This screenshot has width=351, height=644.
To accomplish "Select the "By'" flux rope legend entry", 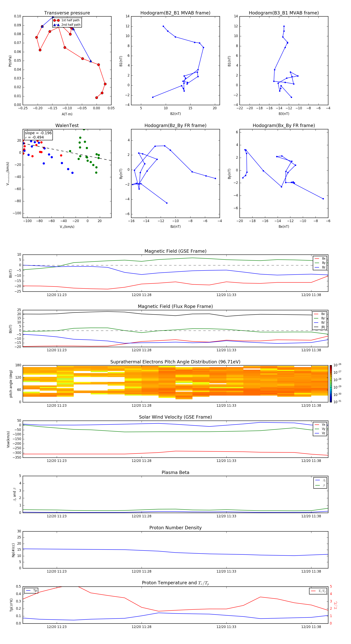I will point(320,318).
